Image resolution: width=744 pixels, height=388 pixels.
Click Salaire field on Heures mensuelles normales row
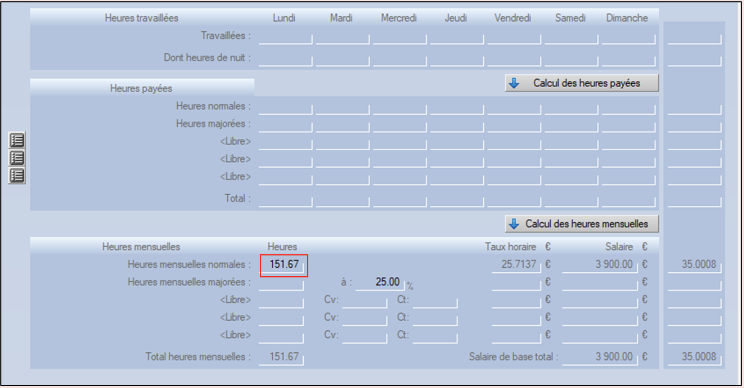pos(600,265)
